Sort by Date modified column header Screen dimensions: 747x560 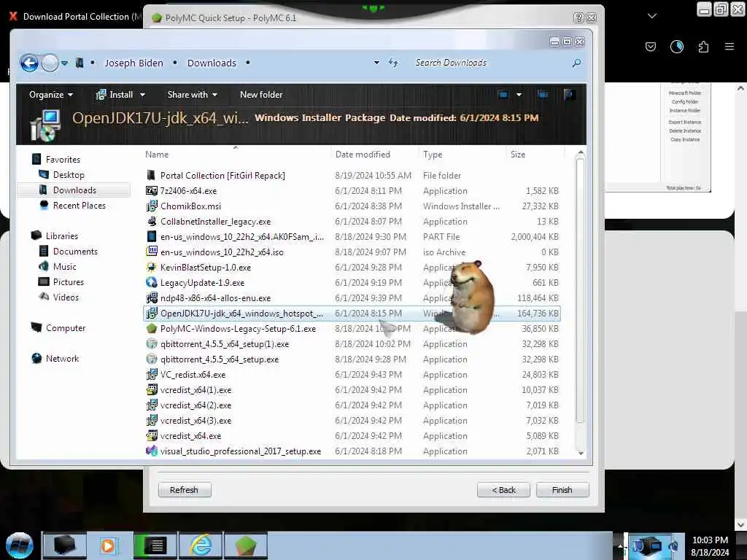click(x=363, y=155)
